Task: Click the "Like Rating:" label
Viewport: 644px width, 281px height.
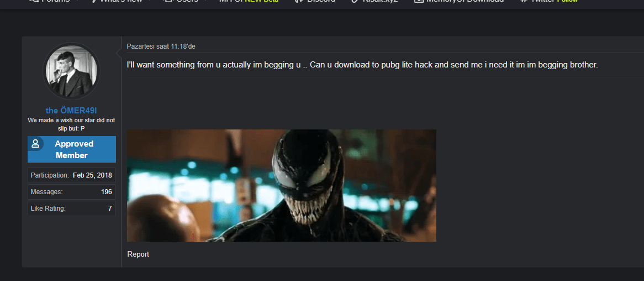Action: coord(48,209)
